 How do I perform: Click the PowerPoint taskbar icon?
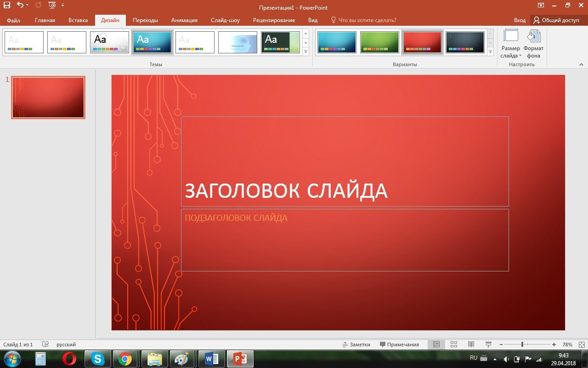click(240, 359)
